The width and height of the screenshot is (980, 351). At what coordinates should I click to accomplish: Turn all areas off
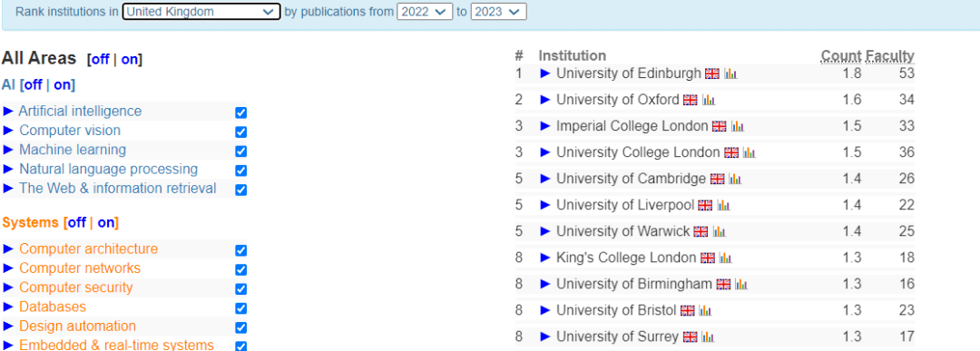100,59
